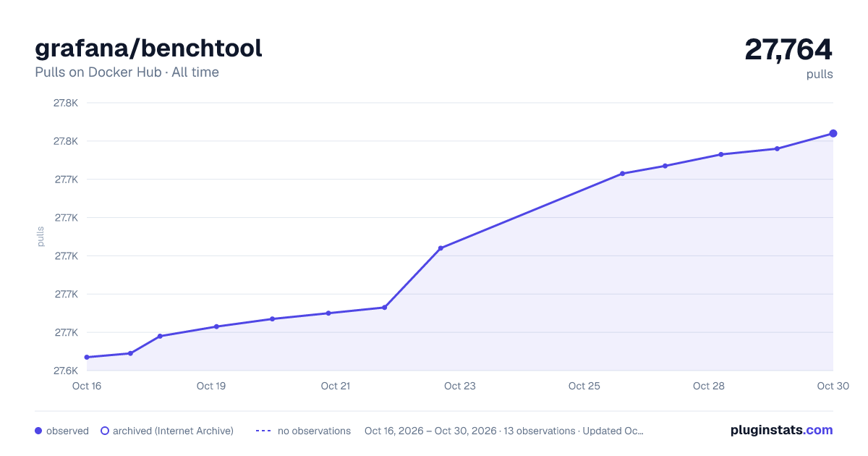Click the "archived (Internet Archive)" legend label
This screenshot has width=868, height=456.
coord(173,431)
